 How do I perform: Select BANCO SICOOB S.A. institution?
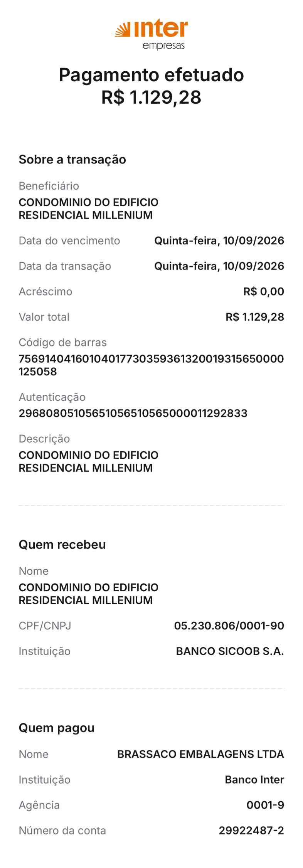point(230,651)
